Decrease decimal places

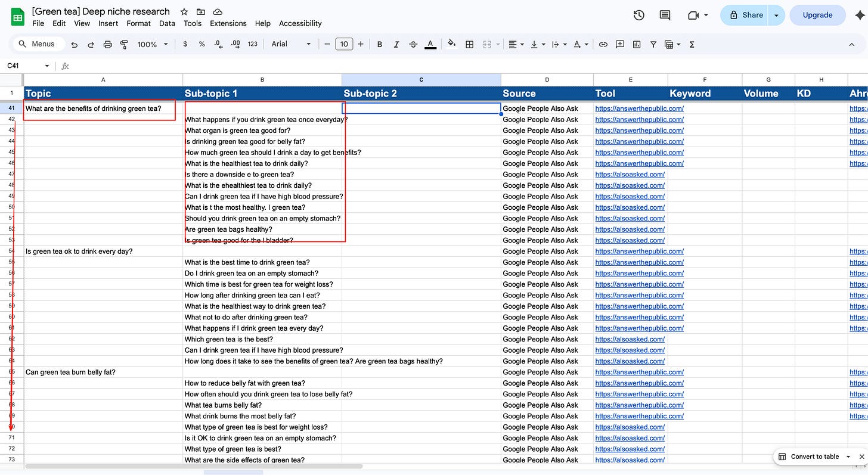[x=218, y=44]
